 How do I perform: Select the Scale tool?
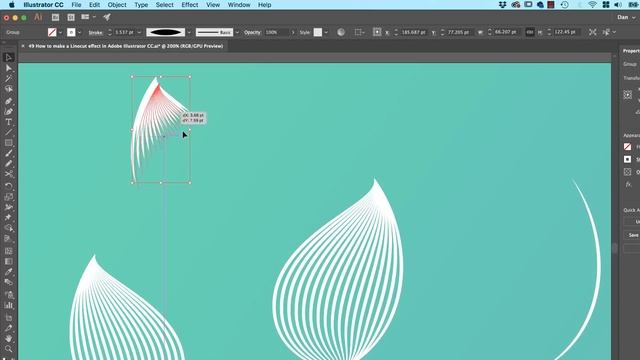[x=9, y=197]
